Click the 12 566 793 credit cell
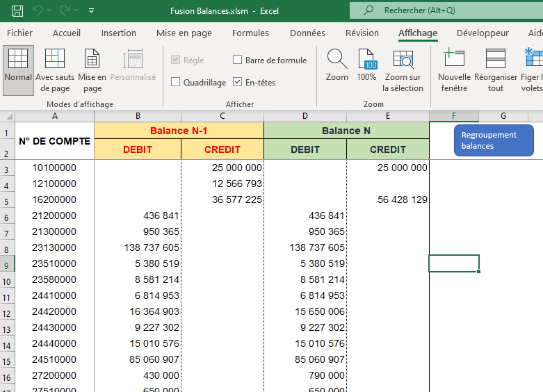The height and width of the screenshot is (392, 543). (222, 184)
